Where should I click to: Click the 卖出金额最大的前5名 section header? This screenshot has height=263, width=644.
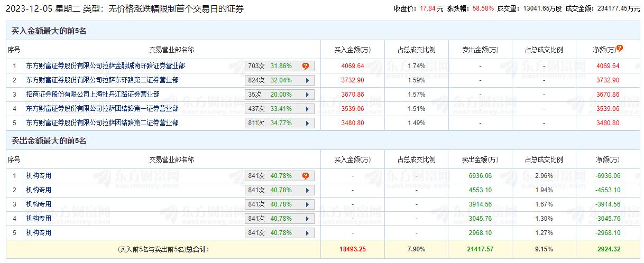[x=49, y=141]
